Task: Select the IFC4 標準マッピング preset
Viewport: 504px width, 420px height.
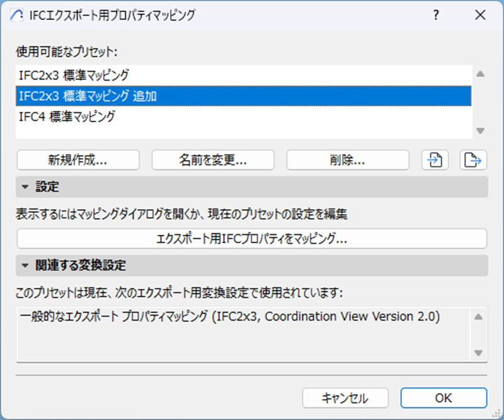Action: [x=244, y=116]
